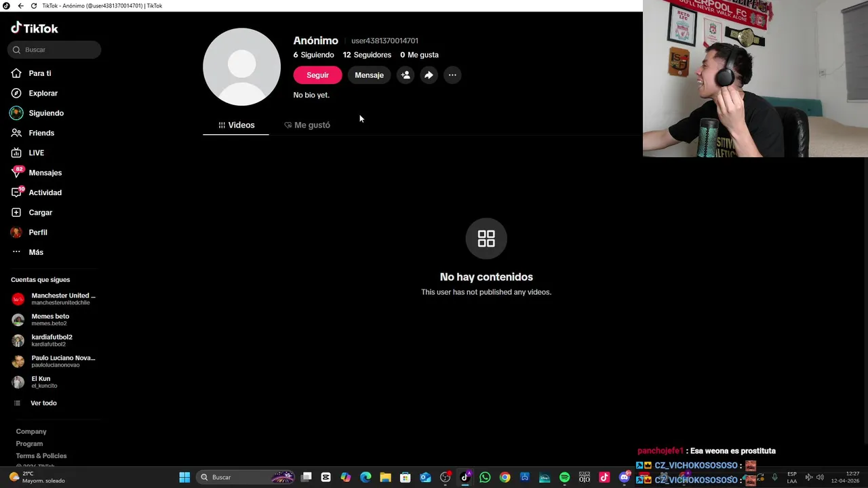Viewport: 868px width, 488px height.
Task: Open the weather widget on the taskbar
Action: 37,477
